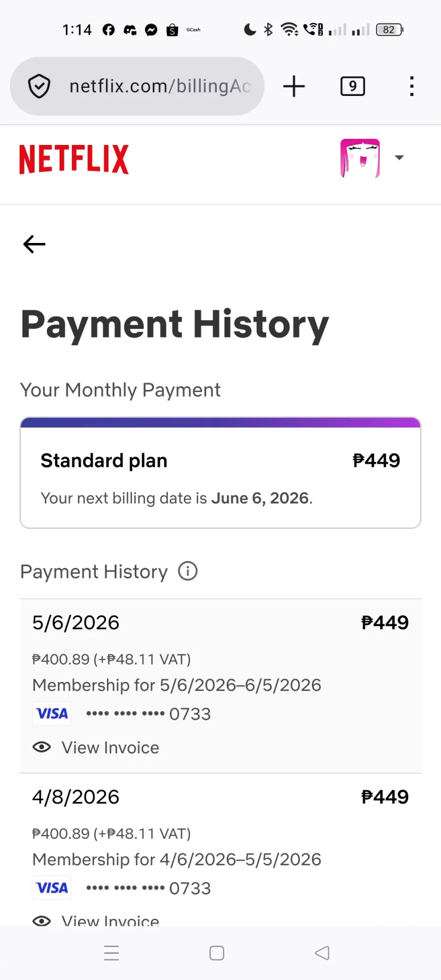Tap the netflix.com address bar
Viewport: 441px width, 980px height.
[x=137, y=86]
